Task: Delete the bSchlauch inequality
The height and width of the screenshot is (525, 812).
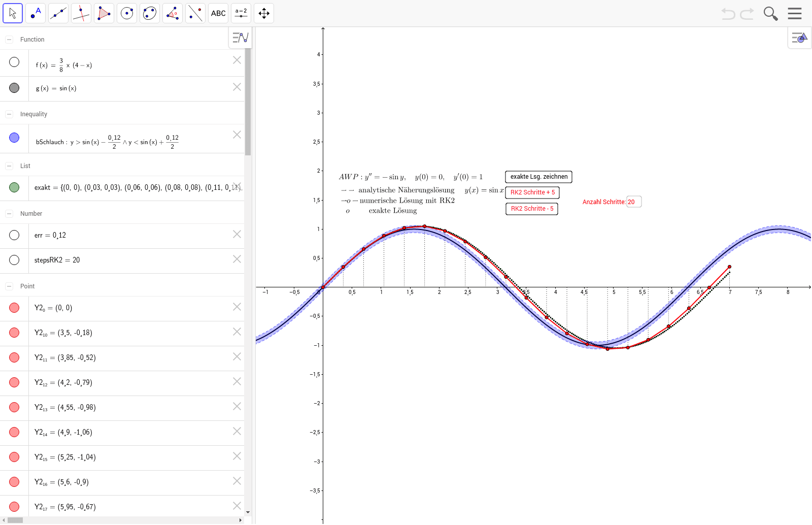Action: pos(237,135)
